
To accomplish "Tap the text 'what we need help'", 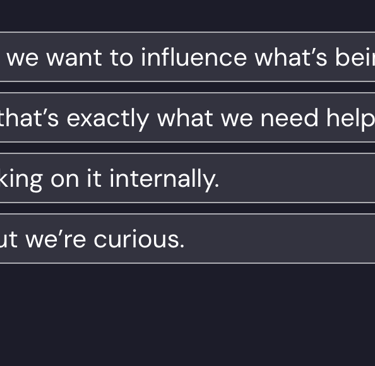I will (266, 119).
